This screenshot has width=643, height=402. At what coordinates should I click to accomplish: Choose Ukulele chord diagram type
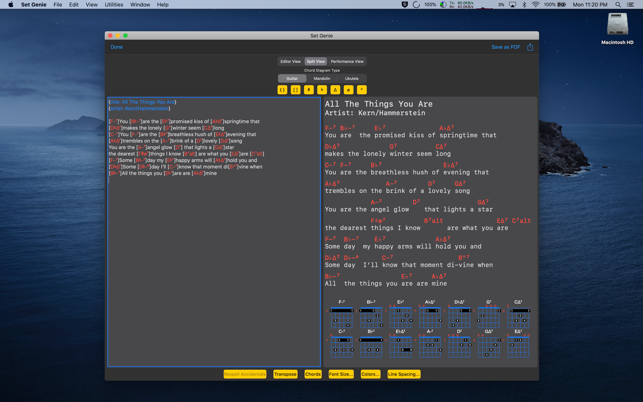point(351,78)
